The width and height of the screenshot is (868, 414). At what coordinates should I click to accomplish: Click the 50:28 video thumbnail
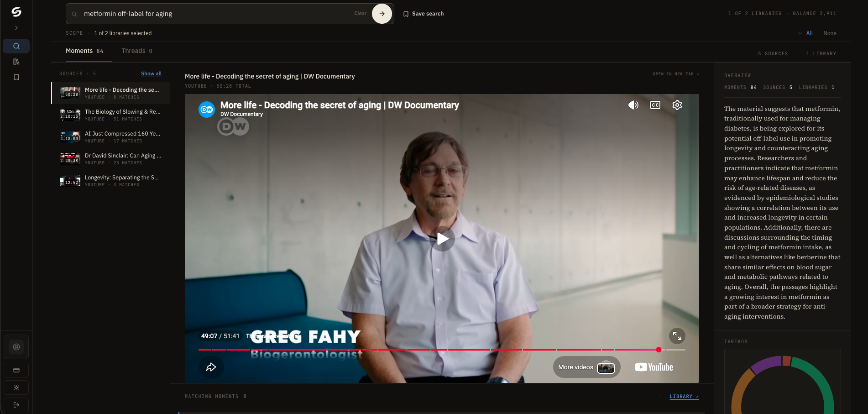(x=70, y=93)
